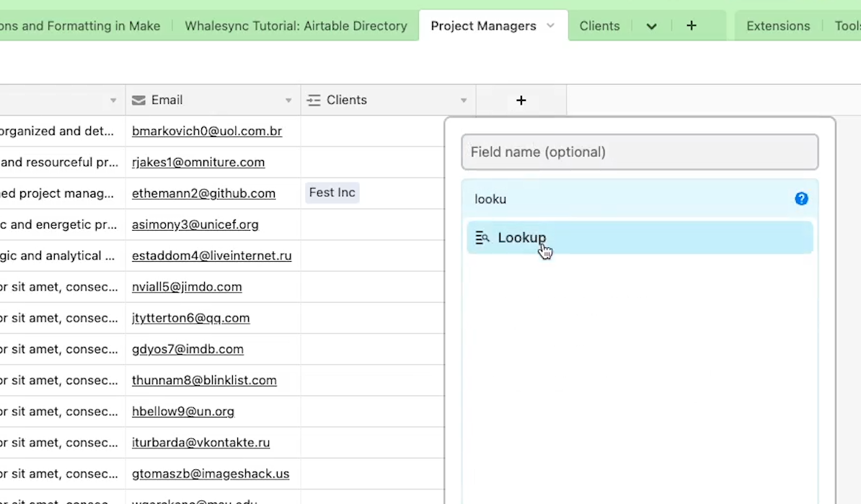The image size is (861, 504).
Task: Click the Email envelope field icon
Action: tap(139, 100)
